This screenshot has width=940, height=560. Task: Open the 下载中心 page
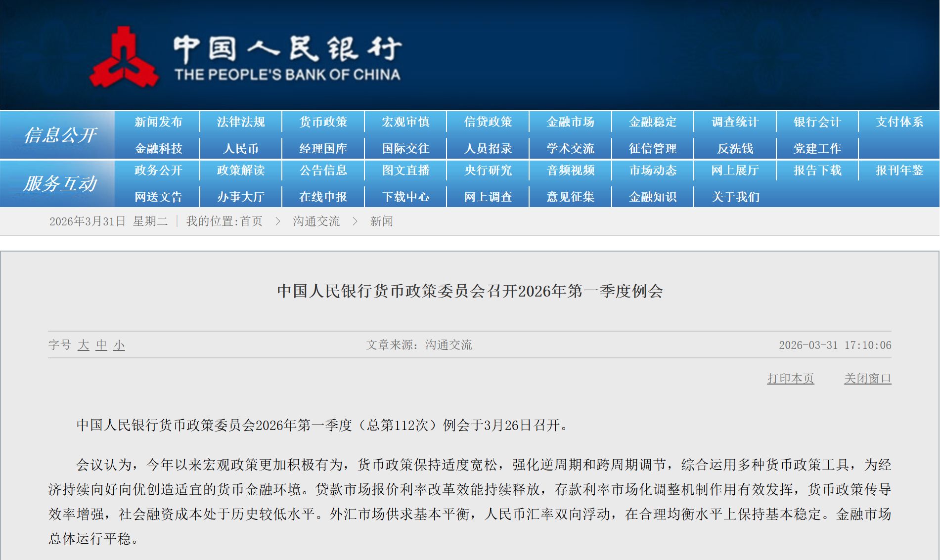pos(404,196)
